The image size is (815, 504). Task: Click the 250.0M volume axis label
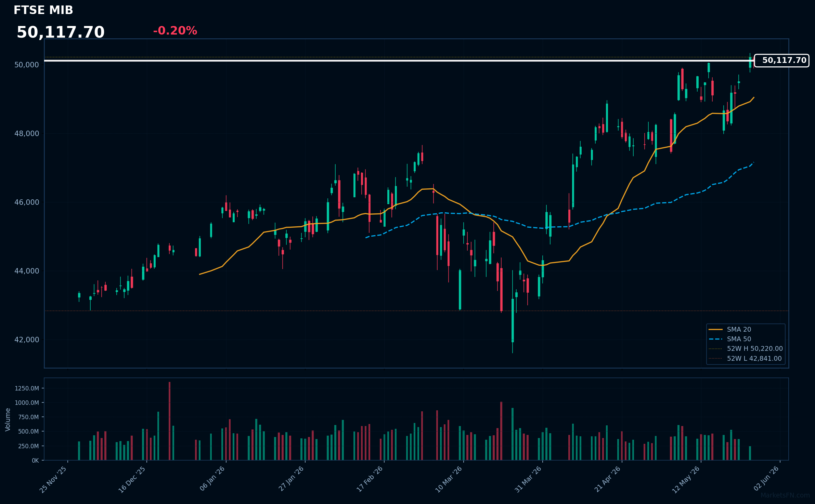(28, 446)
